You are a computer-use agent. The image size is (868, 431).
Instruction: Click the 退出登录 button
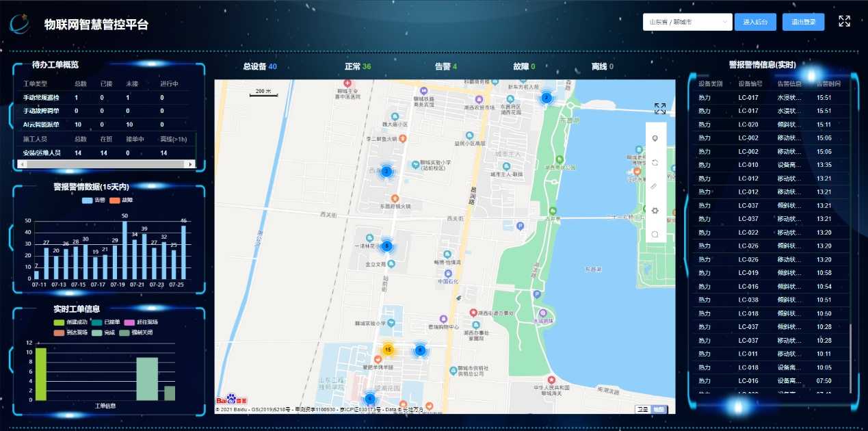tap(803, 22)
